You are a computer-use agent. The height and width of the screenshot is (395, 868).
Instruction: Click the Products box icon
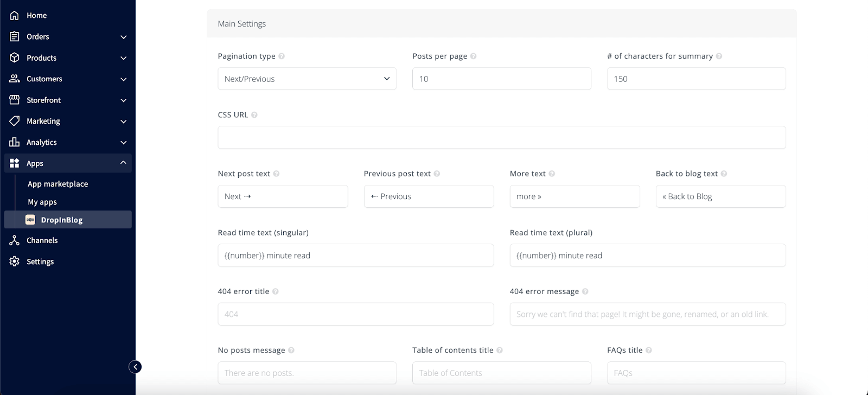pyautogui.click(x=15, y=58)
